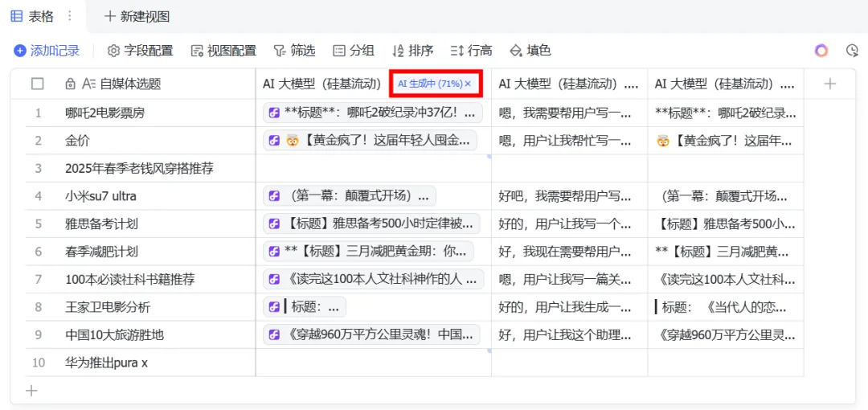This screenshot has height=410, width=868.
Task: Click the 添加记录 button
Action: click(47, 51)
